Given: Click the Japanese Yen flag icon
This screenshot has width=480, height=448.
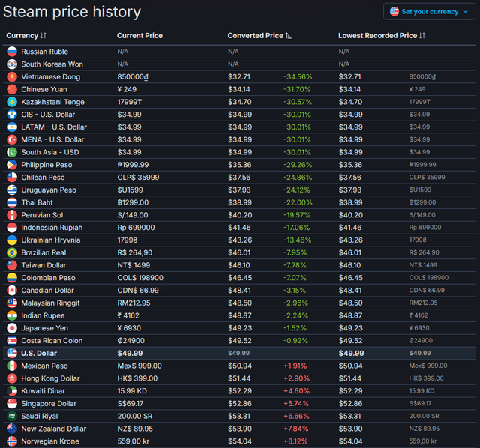Looking at the screenshot, I should point(11,328).
